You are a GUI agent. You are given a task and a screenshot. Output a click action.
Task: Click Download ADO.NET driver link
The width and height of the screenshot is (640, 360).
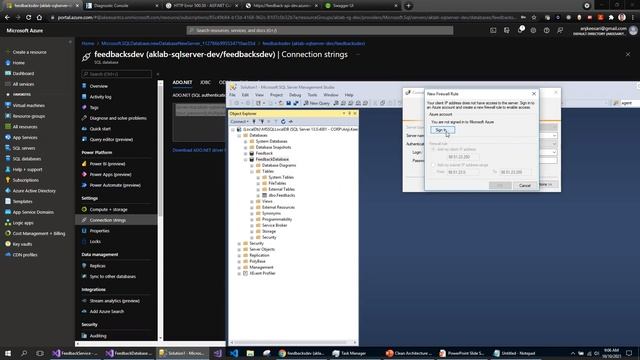(x=199, y=150)
